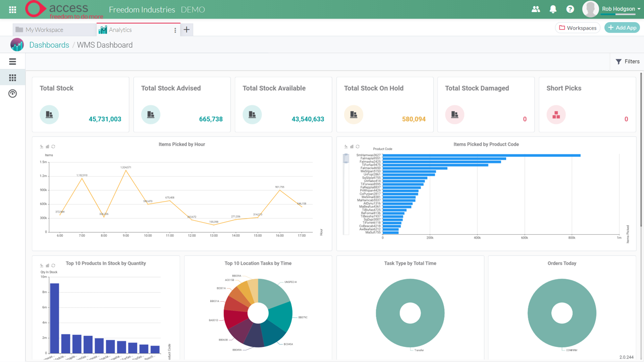Click the Analytics app icon in the breadcrumb
644x362 pixels.
point(17,45)
